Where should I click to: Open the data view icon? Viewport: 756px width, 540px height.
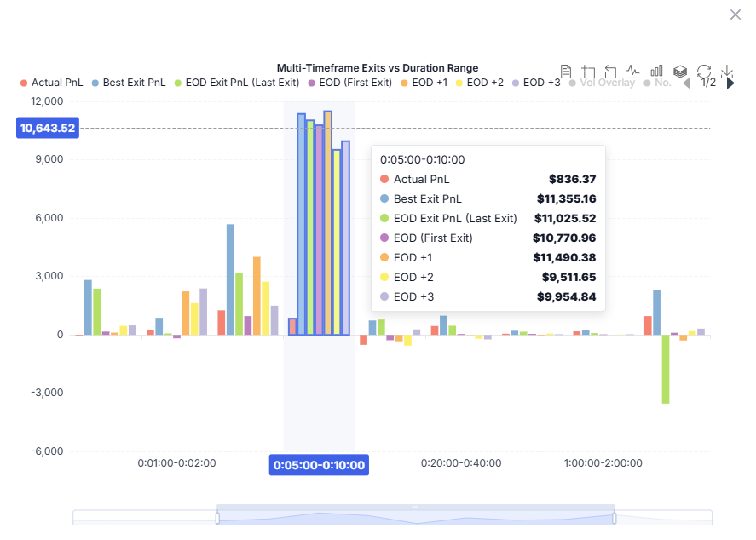[566, 72]
